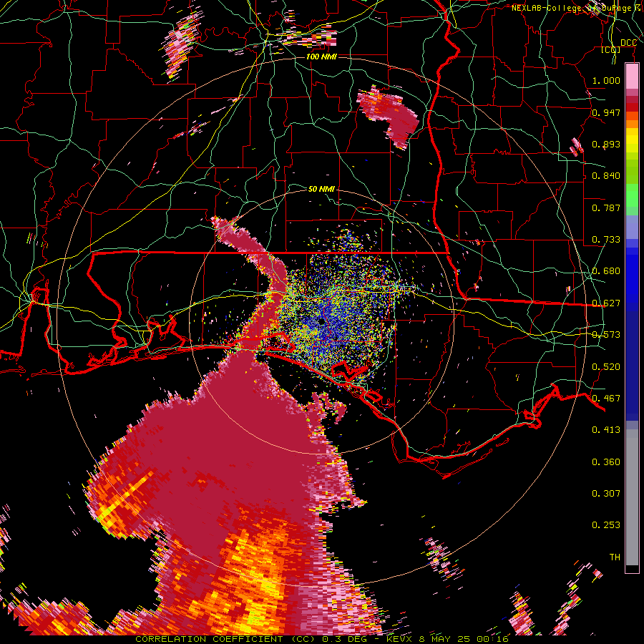Select the 0.413 scale value
This screenshot has width=644, height=644.
[x=606, y=430]
